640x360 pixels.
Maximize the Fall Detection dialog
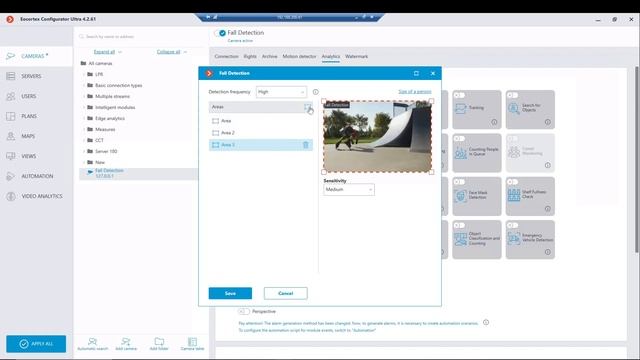tap(416, 73)
